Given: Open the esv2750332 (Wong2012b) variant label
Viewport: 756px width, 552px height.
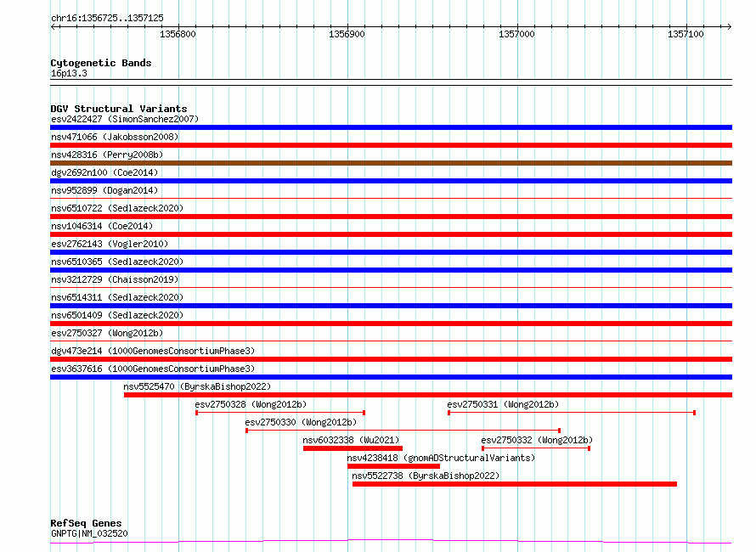Looking at the screenshot, I should point(536,440).
